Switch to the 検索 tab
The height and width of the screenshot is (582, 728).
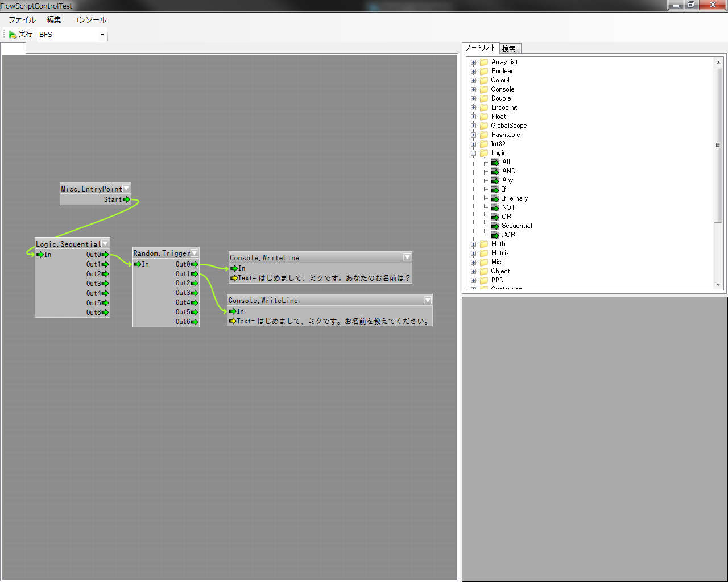tap(509, 49)
